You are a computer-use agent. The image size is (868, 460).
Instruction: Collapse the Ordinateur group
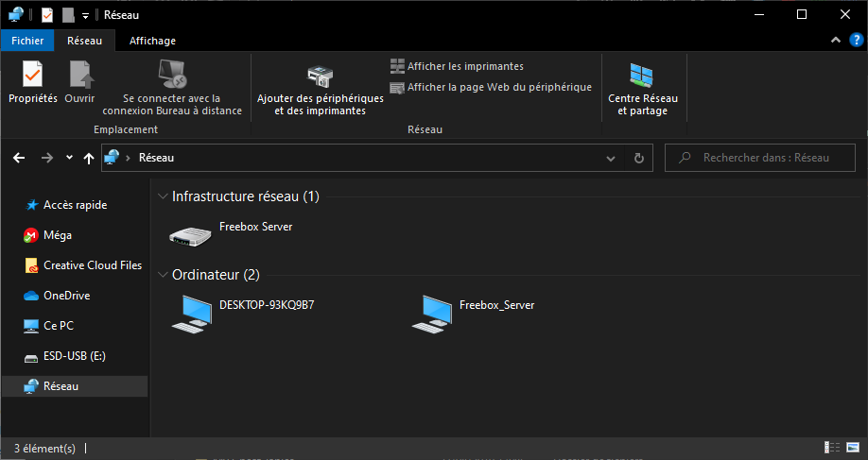click(163, 275)
